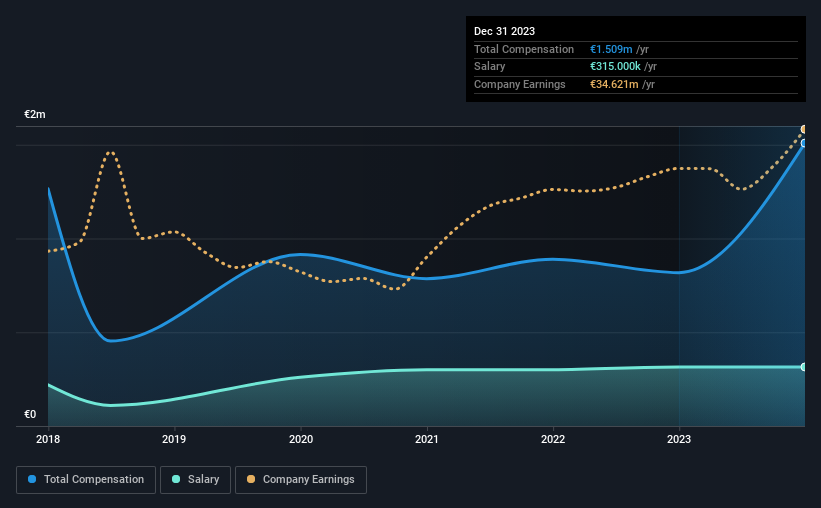
Task: Click the 2018 x-axis label
Action: [48, 439]
